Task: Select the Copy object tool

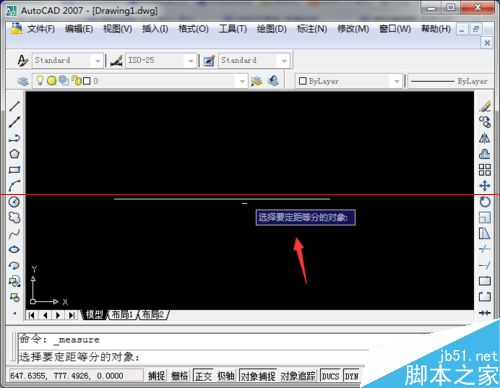Action: (x=485, y=122)
